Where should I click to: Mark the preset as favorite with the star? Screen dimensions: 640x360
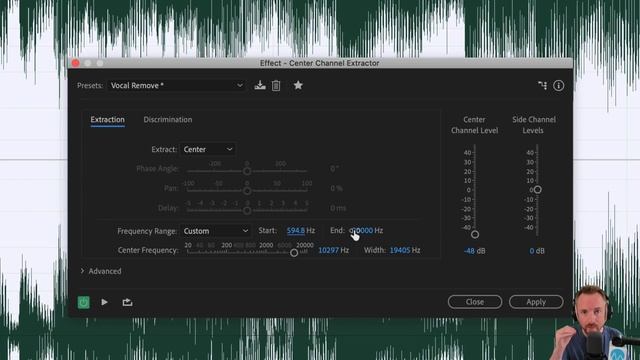point(298,85)
